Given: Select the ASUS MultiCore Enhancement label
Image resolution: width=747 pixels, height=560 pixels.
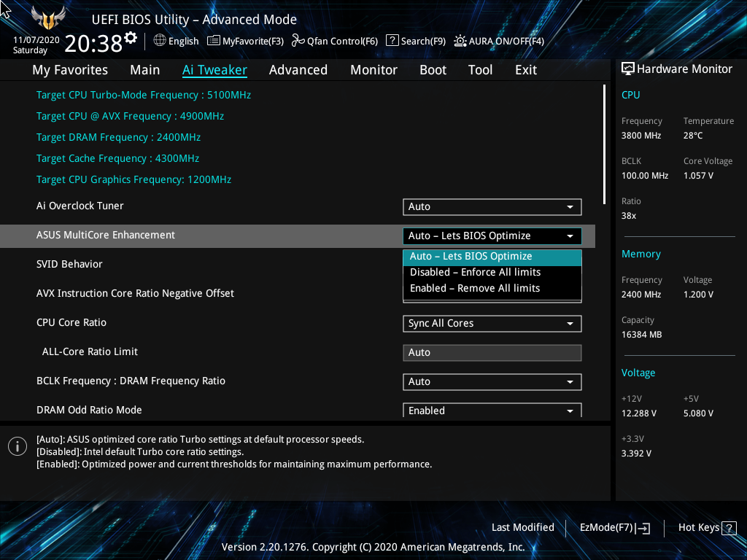Looking at the screenshot, I should pyautogui.click(x=105, y=235).
